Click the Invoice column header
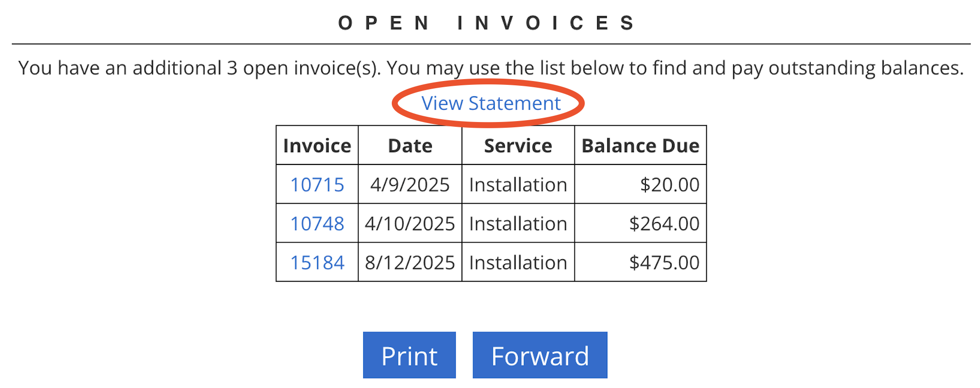 tap(317, 146)
